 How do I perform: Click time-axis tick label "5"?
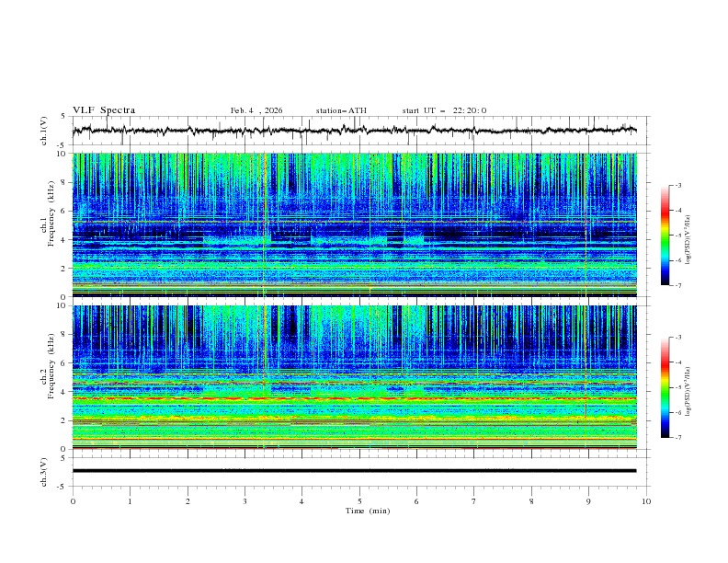(x=359, y=501)
